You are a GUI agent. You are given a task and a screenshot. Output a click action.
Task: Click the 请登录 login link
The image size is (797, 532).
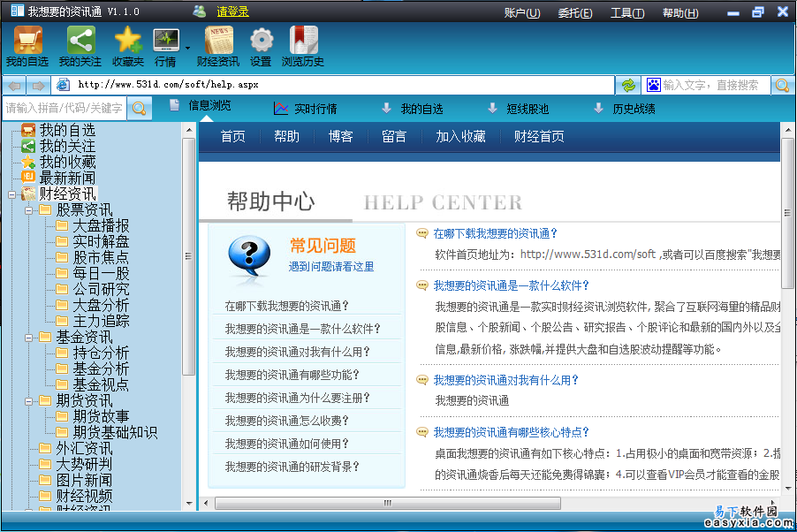(x=232, y=12)
